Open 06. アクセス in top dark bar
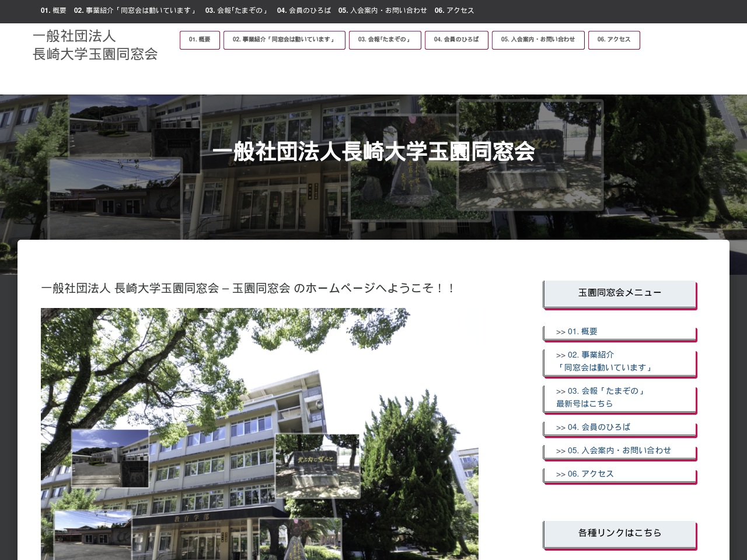Image resolution: width=747 pixels, height=560 pixels. point(454,10)
